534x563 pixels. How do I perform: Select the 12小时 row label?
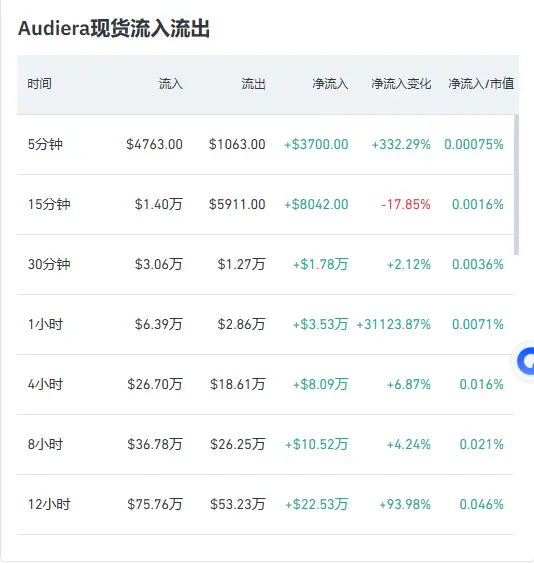coord(49,504)
